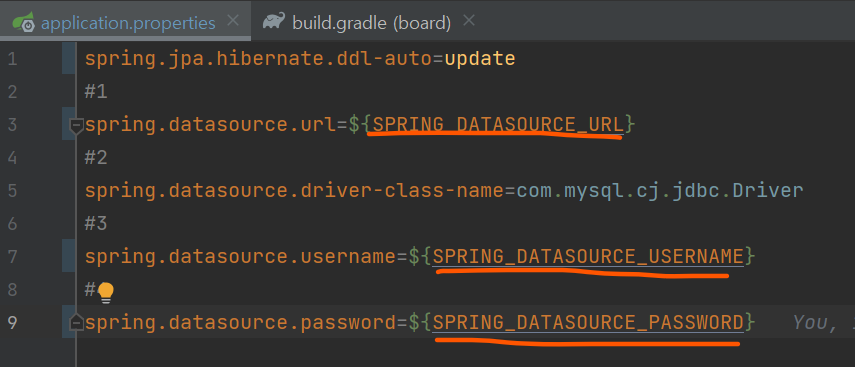Click the #2 comment line

[x=96, y=158]
